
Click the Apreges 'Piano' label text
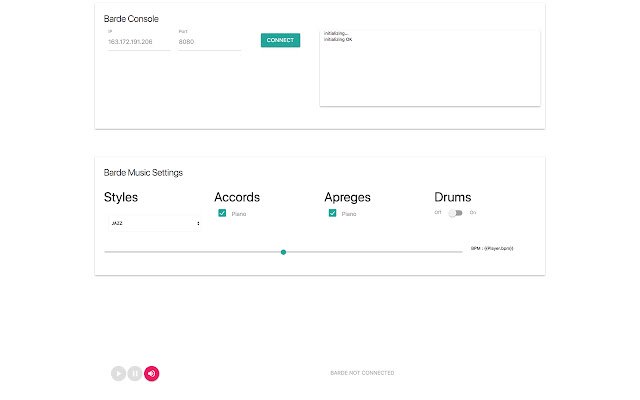[x=348, y=214]
